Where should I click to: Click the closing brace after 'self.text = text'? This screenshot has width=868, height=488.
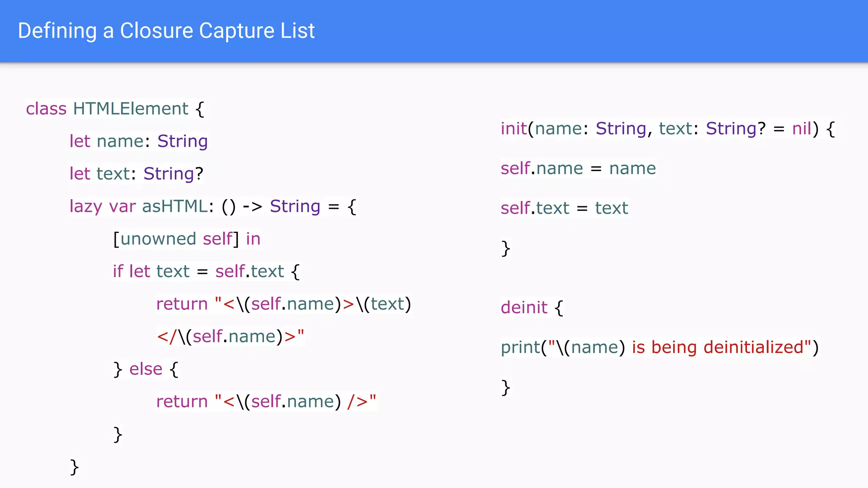[x=505, y=248]
